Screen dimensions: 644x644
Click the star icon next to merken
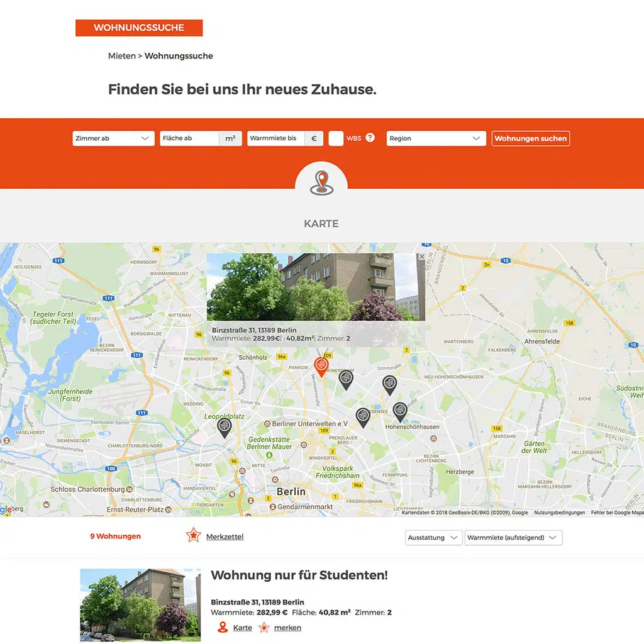(264, 628)
